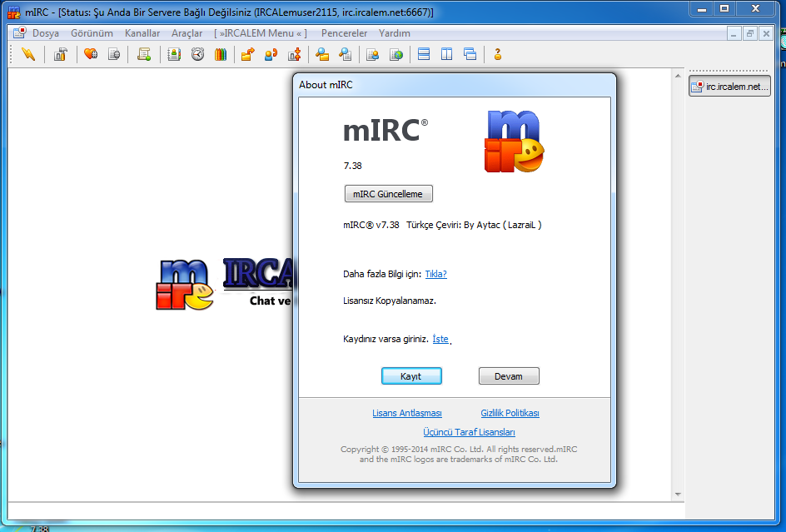Minimize the inner status window
This screenshot has width=786, height=532.
tap(734, 33)
